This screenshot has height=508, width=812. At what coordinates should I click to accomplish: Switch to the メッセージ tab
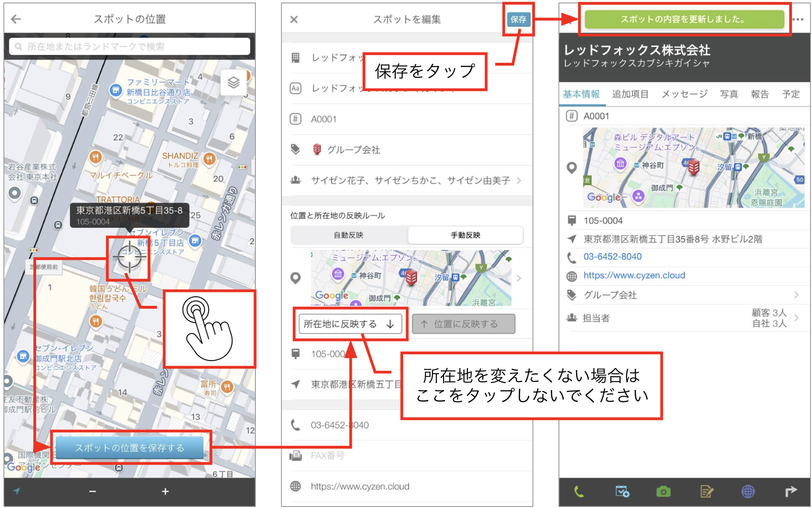(x=685, y=94)
